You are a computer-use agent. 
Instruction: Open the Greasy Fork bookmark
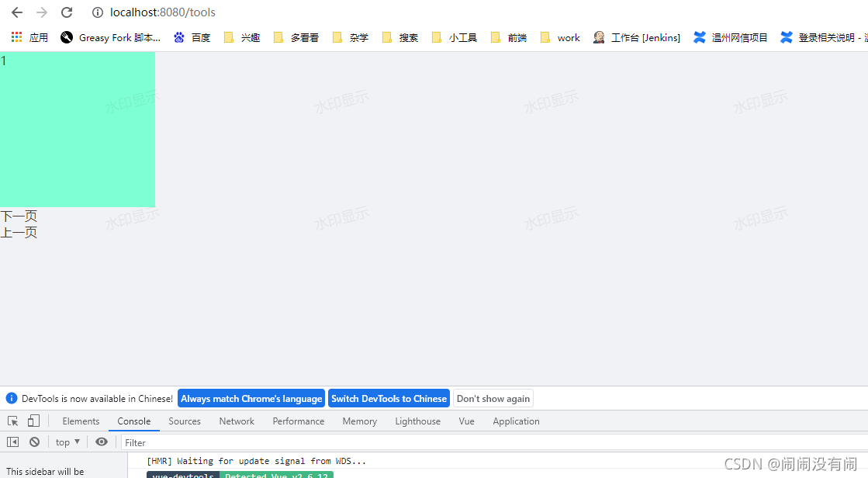coord(111,37)
